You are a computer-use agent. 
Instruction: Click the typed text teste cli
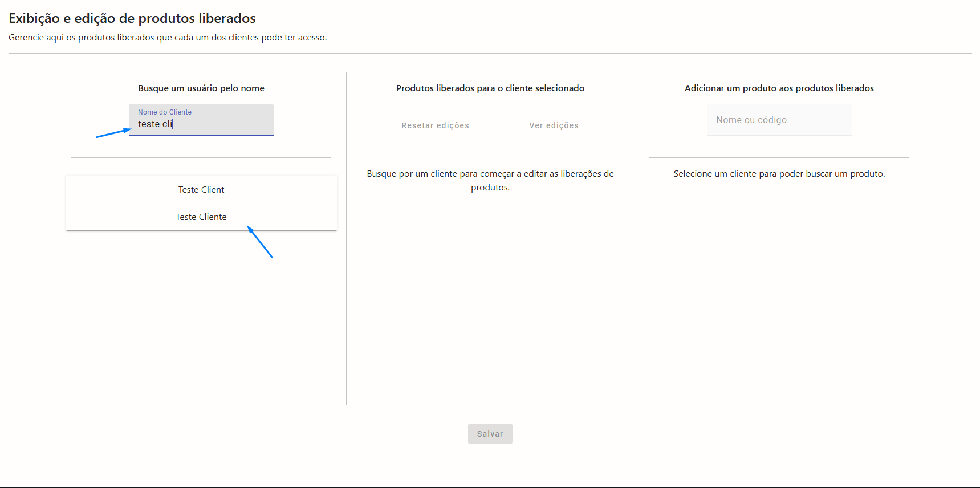click(x=154, y=124)
